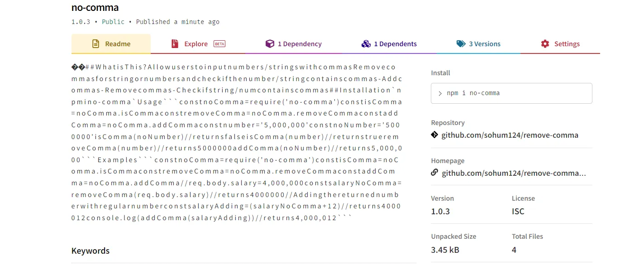Click the ISC license value
The height and width of the screenshot is (270, 644).
(518, 212)
